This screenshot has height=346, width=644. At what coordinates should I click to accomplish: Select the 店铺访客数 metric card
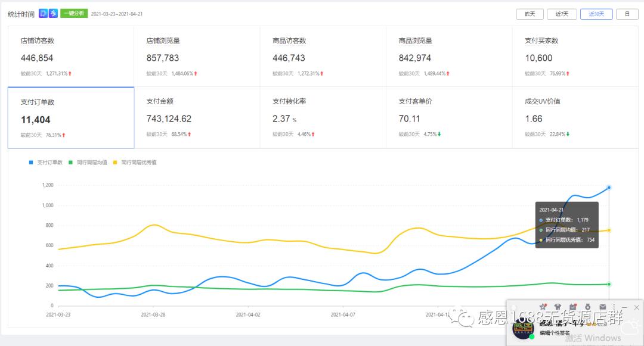pyautogui.click(x=71, y=57)
